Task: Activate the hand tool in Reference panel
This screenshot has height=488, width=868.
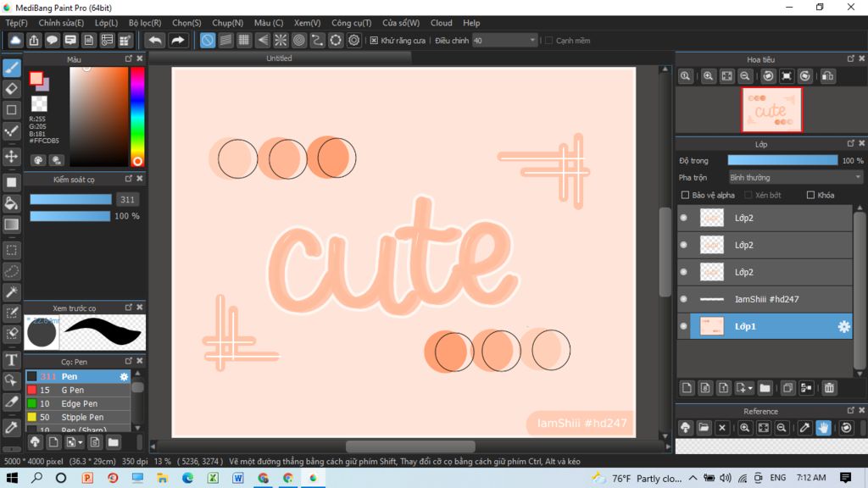Action: [823, 428]
